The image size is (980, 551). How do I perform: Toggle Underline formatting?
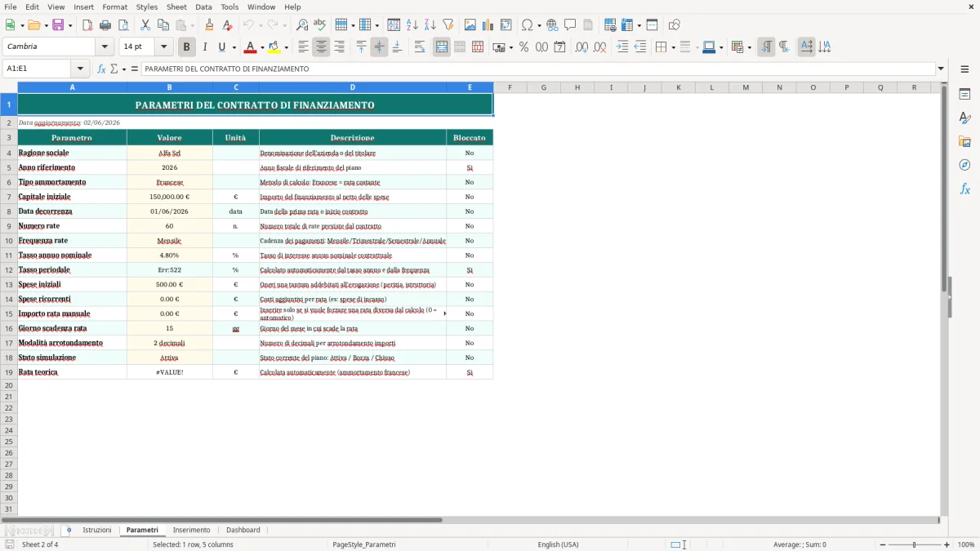(221, 47)
